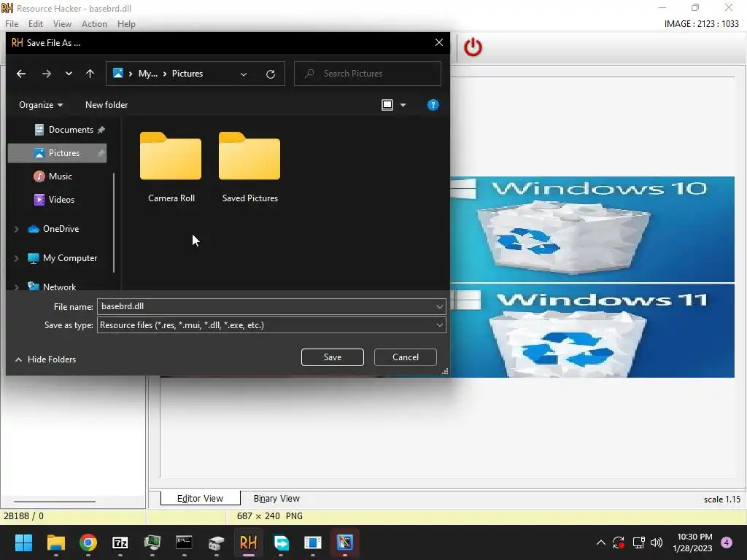
Task: Open File Explorer from the taskbar
Action: (x=56, y=542)
